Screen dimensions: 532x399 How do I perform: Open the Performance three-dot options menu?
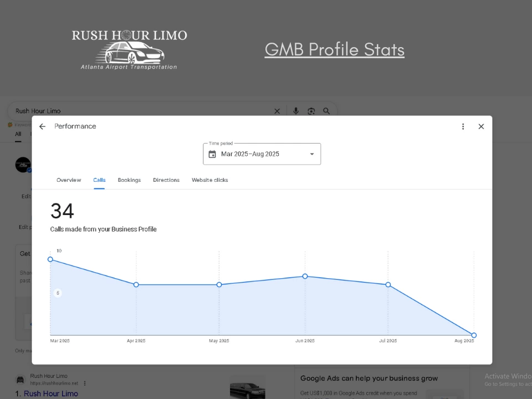tap(463, 126)
